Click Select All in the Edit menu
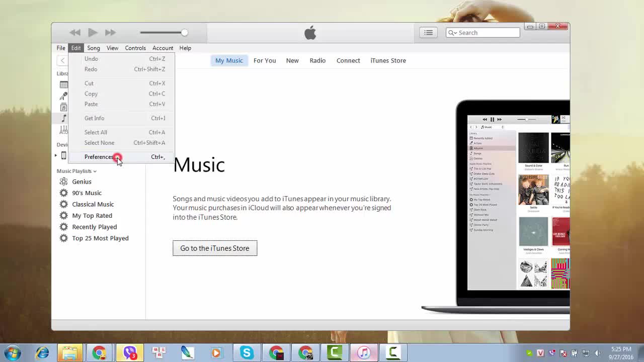This screenshot has height=362, width=644. 121,132
